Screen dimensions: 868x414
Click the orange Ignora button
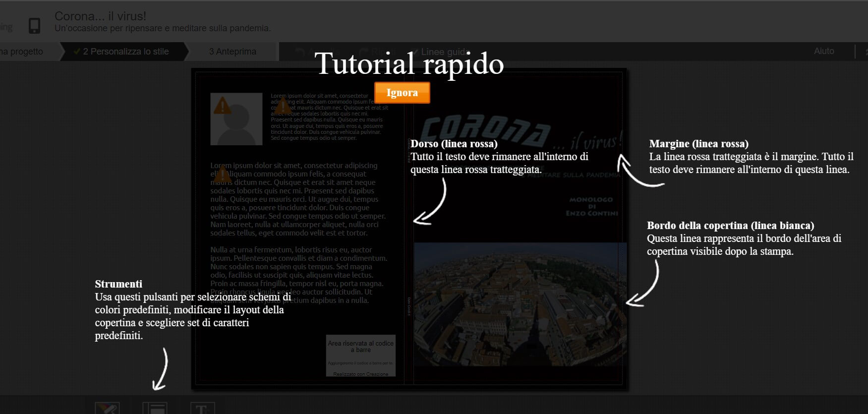click(x=402, y=93)
